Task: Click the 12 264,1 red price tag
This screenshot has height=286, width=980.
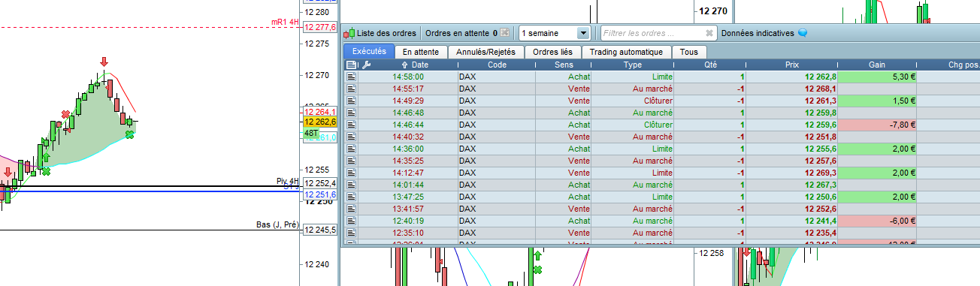Action: coord(319,112)
